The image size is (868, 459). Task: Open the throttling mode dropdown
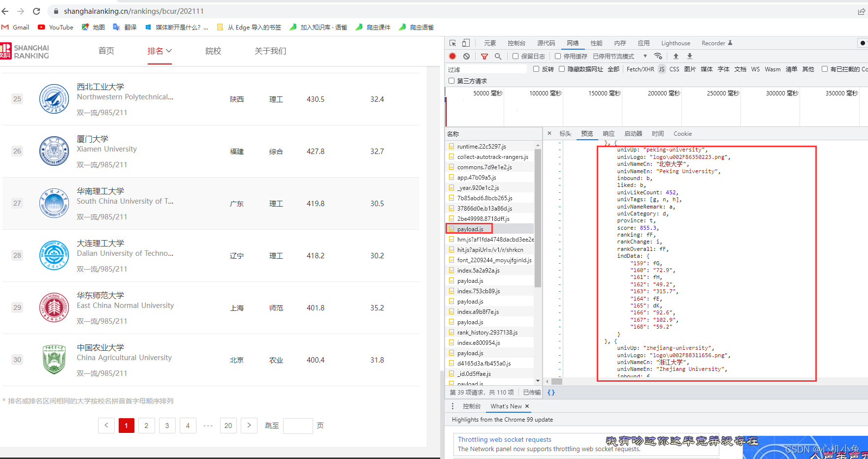pos(620,56)
